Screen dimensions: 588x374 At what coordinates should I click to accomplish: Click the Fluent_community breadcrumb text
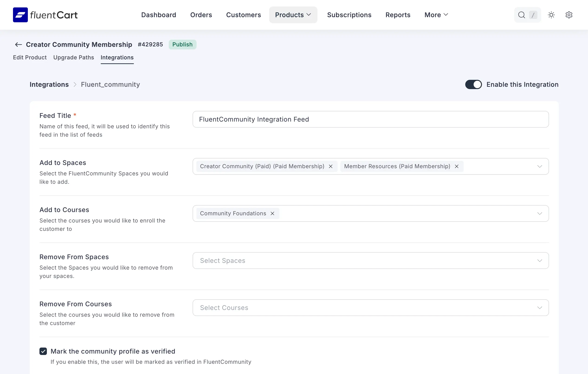pos(110,84)
